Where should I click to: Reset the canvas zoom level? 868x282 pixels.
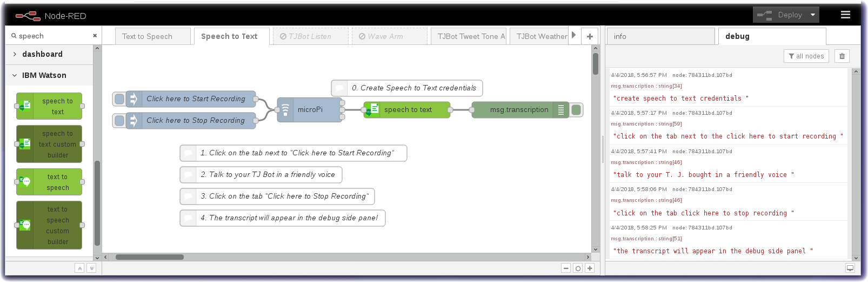tap(578, 268)
